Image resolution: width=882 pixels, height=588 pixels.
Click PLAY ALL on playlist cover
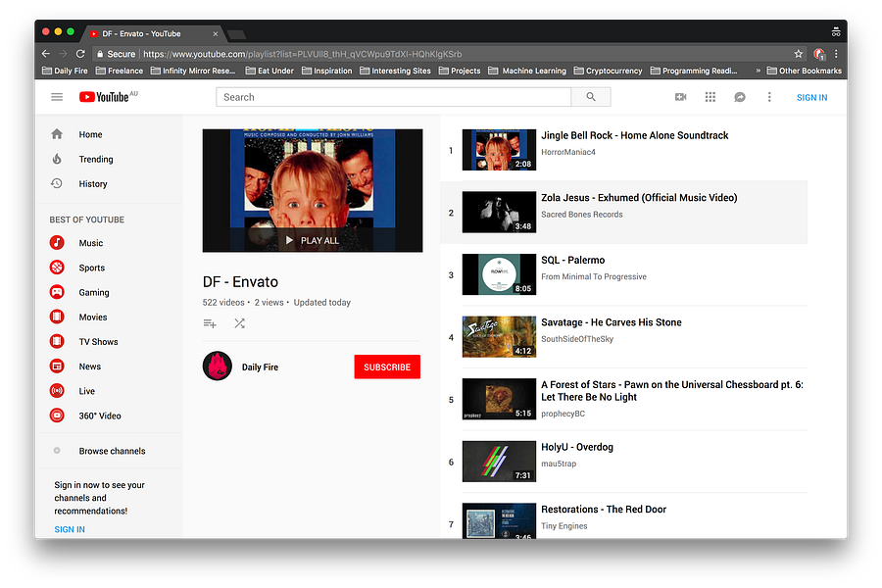coord(313,240)
